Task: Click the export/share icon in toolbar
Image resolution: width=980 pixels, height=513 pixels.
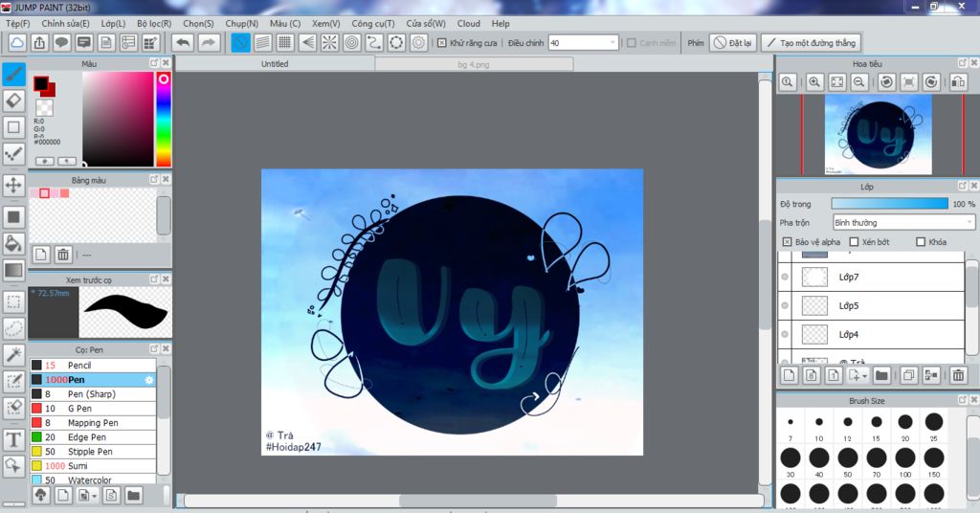Action: (39, 43)
